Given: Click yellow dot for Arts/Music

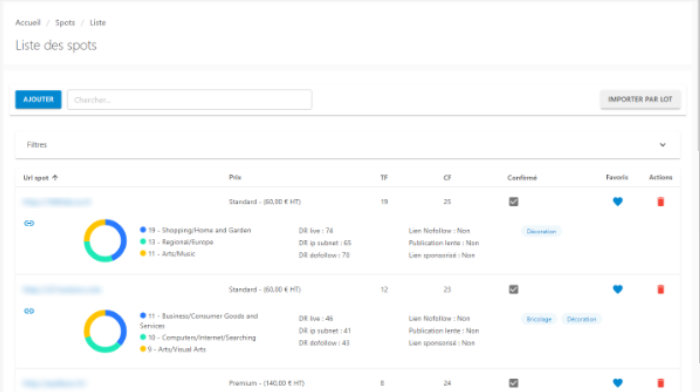Looking at the screenshot, I should pyautogui.click(x=143, y=253).
